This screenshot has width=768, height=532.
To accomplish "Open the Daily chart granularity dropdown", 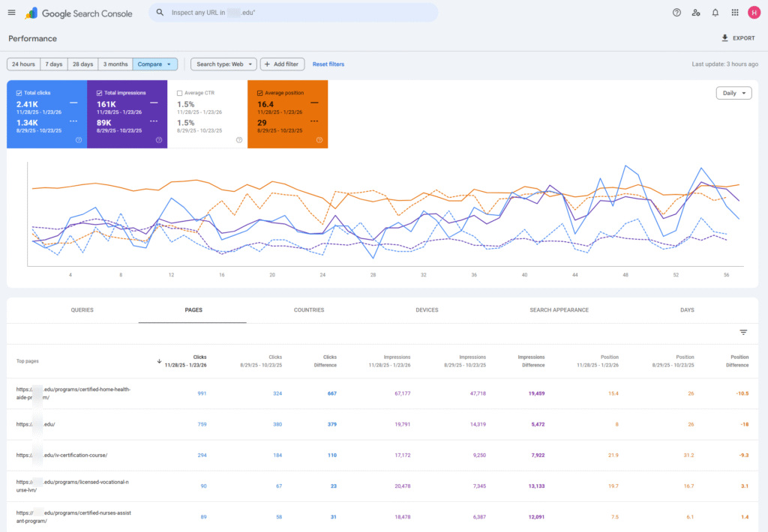I will (x=733, y=92).
